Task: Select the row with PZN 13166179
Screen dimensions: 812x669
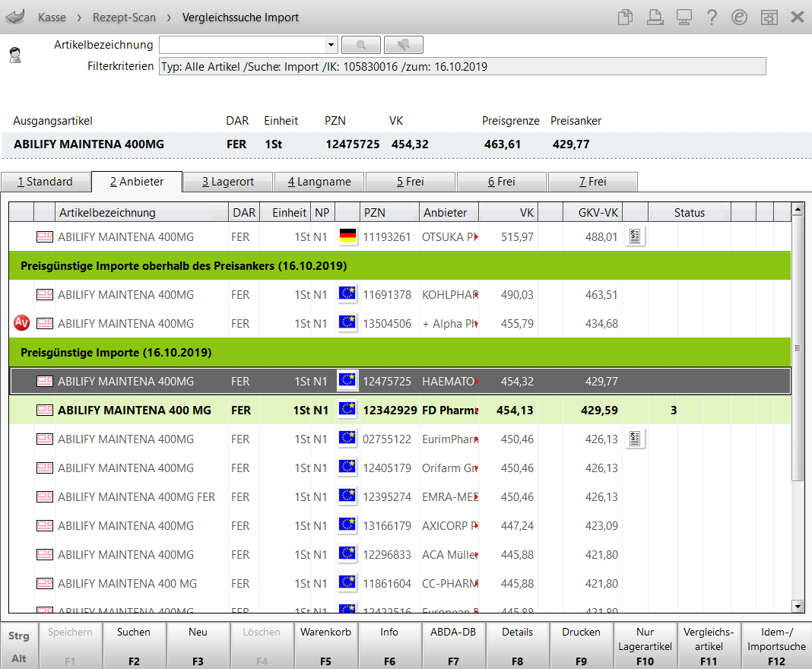Action: (x=400, y=525)
